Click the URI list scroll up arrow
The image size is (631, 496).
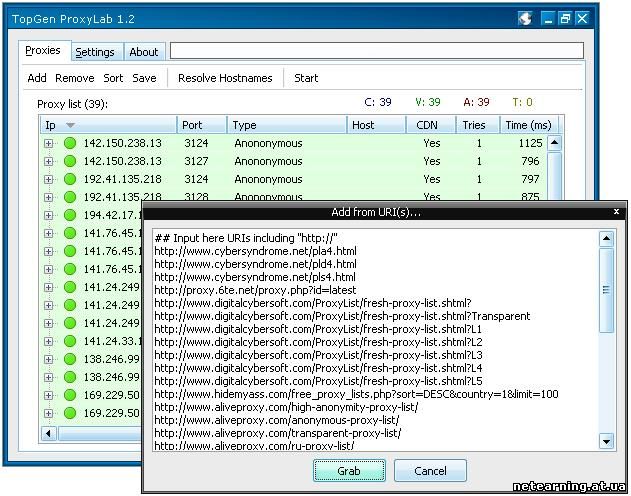click(x=606, y=239)
